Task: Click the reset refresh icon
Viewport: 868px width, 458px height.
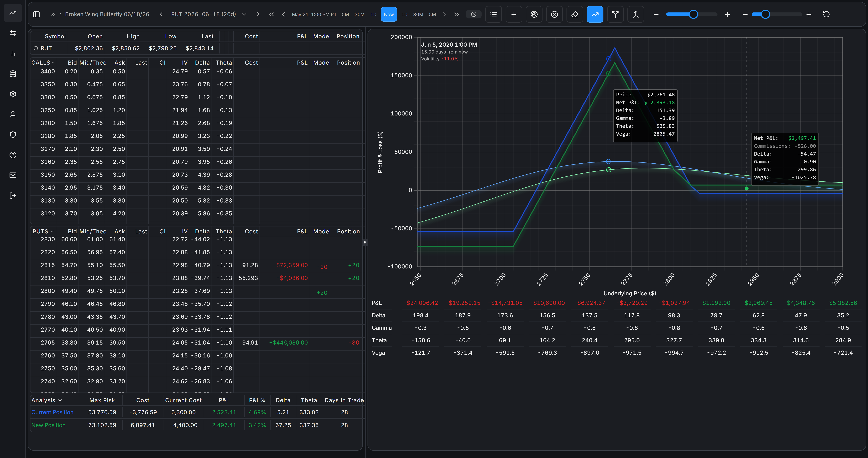Action: (826, 14)
